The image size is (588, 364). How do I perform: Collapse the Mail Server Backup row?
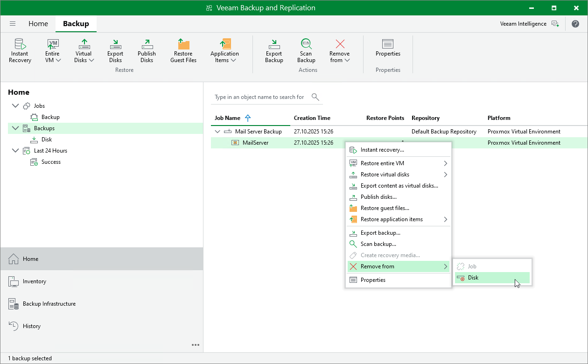(x=217, y=132)
